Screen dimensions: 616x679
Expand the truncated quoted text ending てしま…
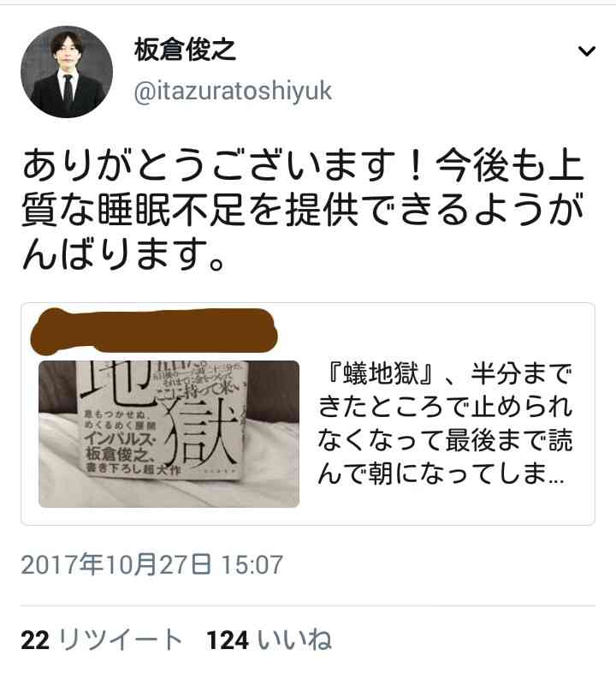(x=441, y=472)
